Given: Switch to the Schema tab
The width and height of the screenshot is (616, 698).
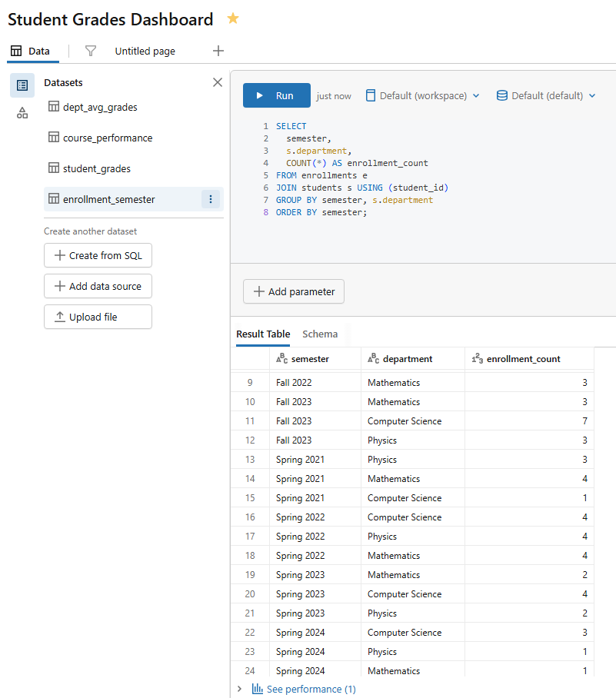Looking at the screenshot, I should 320,334.
